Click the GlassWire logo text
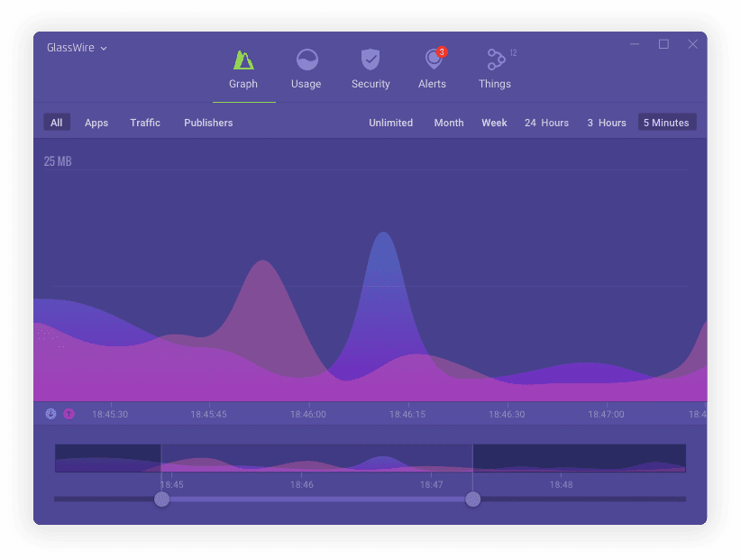The image size is (741, 560). 69,48
